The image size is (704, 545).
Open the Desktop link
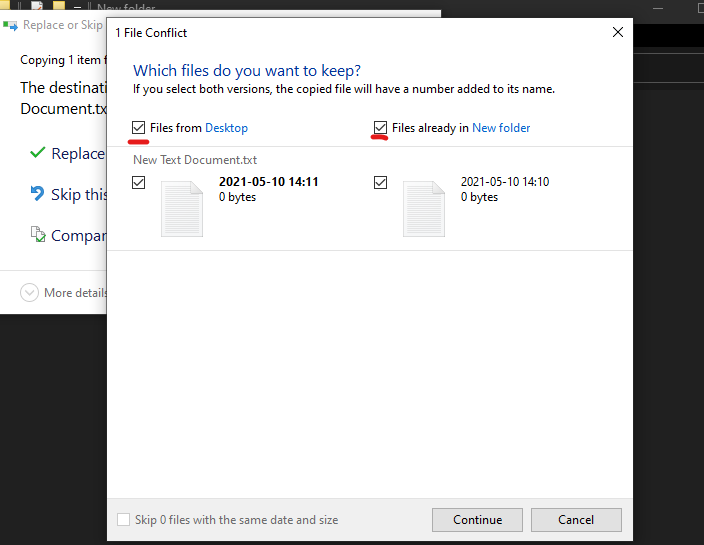(x=226, y=128)
